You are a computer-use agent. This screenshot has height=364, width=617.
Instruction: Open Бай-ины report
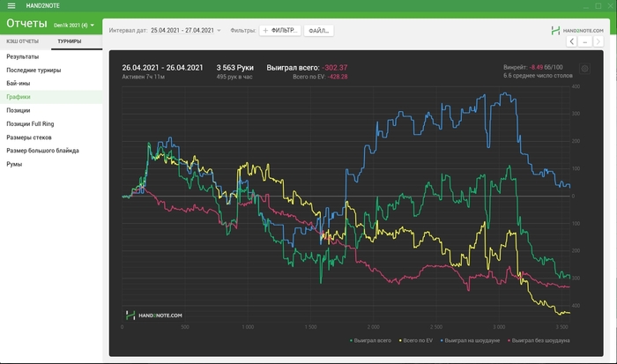[x=51, y=84]
